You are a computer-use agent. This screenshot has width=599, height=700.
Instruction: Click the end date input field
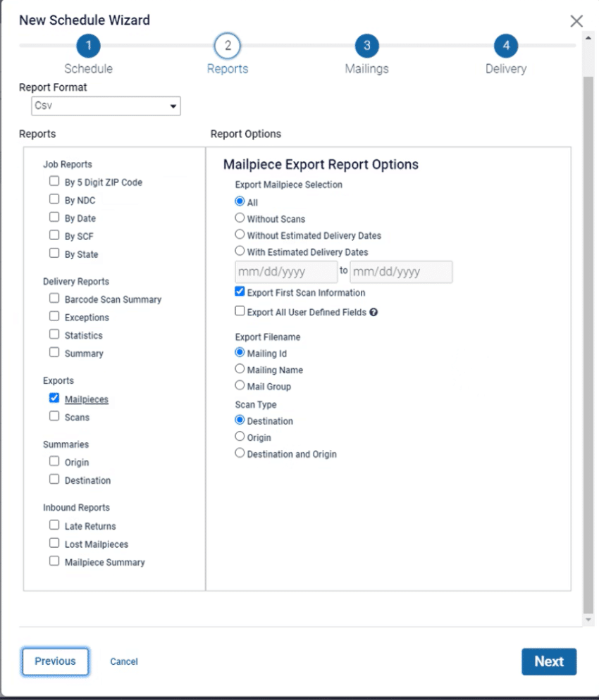(400, 272)
